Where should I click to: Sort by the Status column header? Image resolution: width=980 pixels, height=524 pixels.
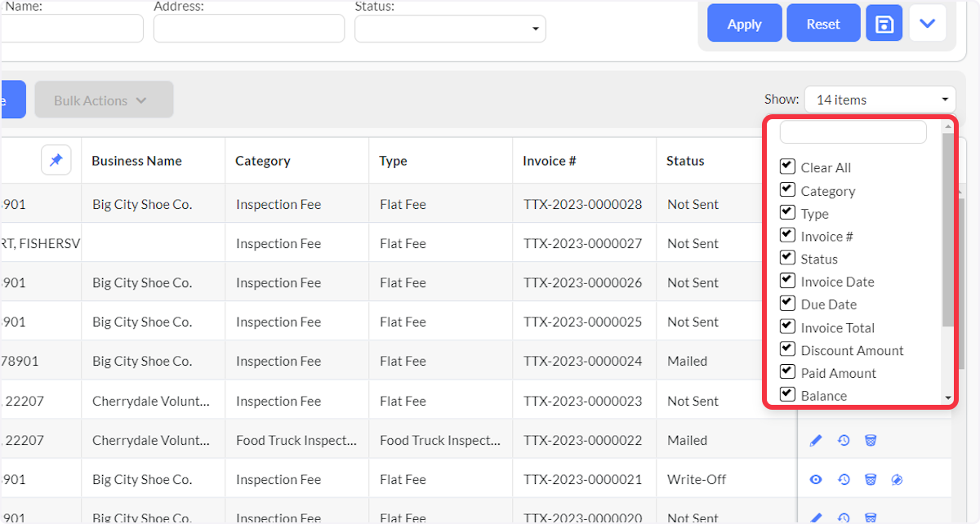point(685,161)
